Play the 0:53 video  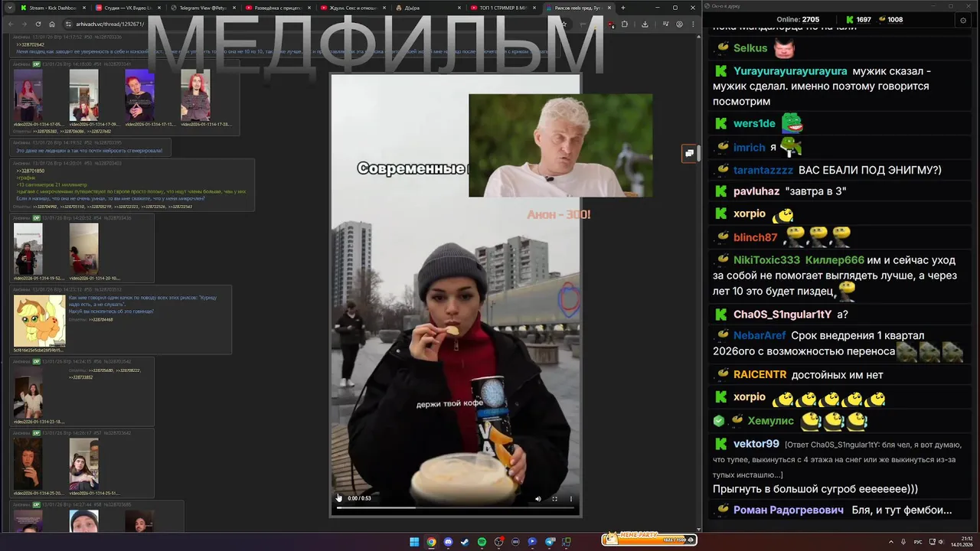coord(339,498)
